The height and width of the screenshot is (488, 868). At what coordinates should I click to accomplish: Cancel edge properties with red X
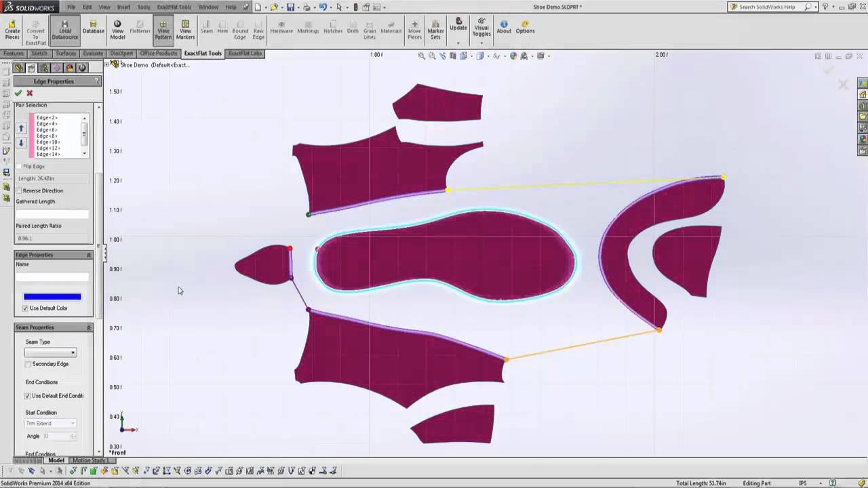click(29, 93)
